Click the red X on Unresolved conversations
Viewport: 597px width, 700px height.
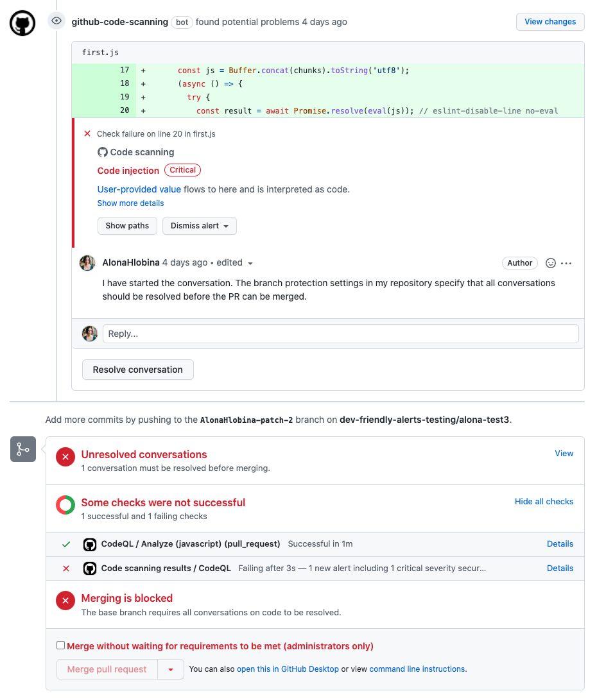pos(65,457)
